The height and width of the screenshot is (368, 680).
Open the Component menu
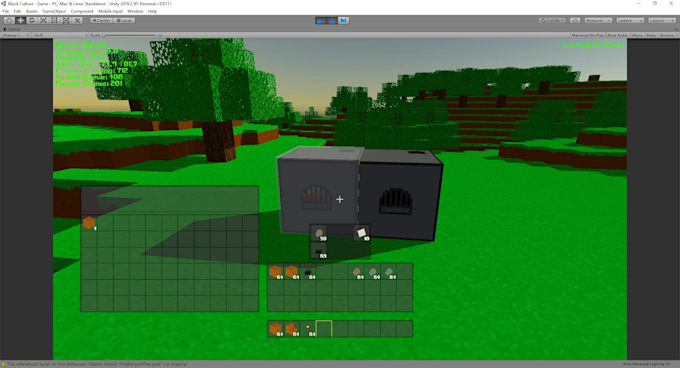tap(82, 11)
